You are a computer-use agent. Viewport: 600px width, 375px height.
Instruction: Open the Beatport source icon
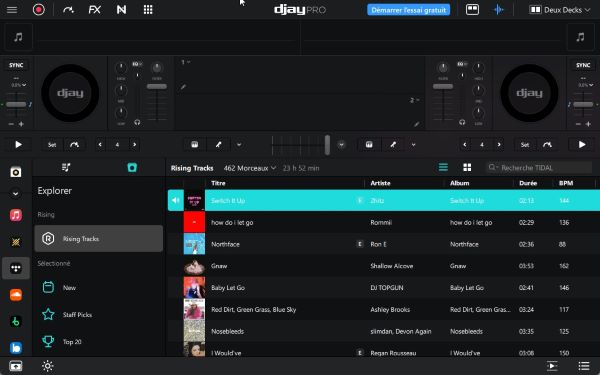16,321
